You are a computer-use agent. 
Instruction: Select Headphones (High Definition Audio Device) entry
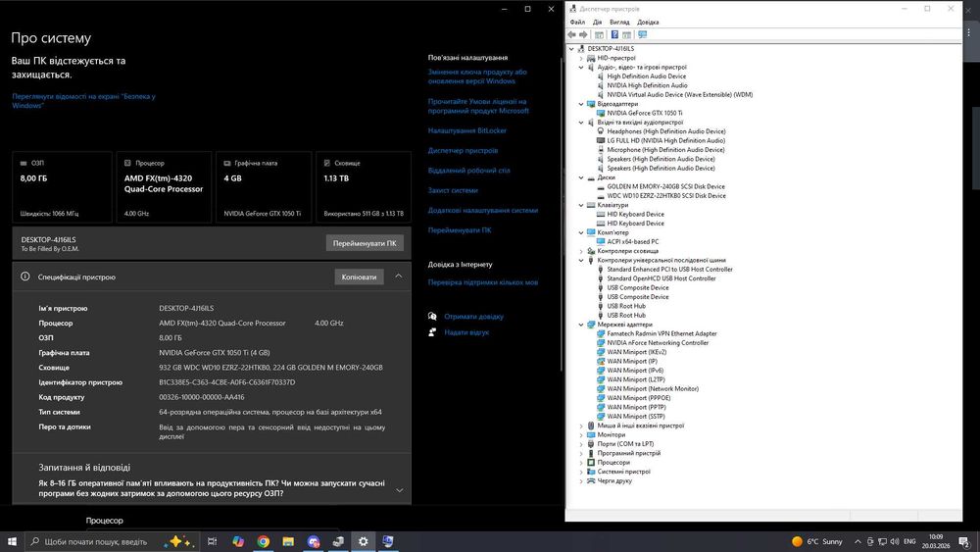[x=666, y=131]
